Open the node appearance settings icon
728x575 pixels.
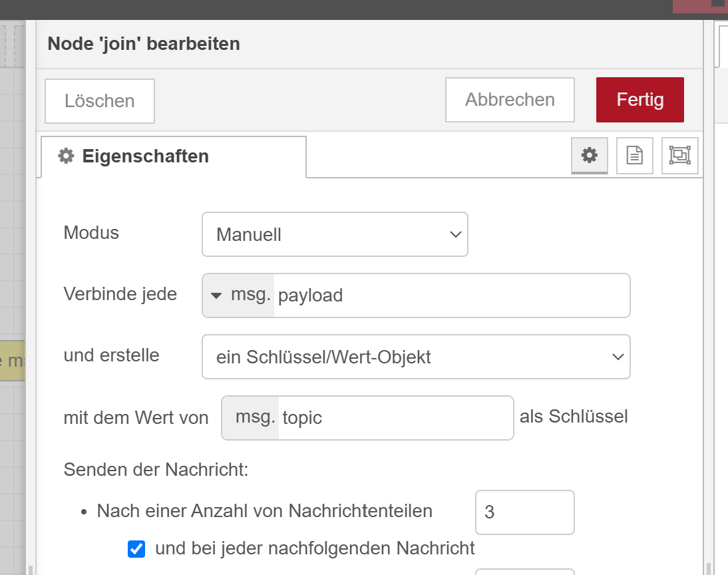click(679, 156)
